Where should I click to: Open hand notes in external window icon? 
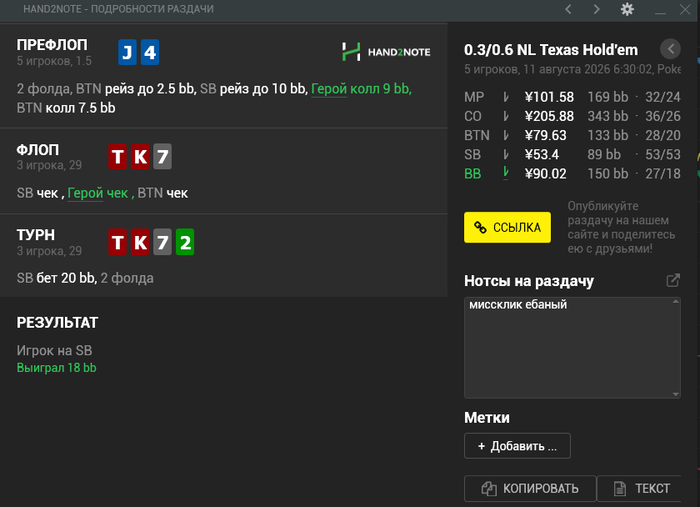tap(673, 280)
